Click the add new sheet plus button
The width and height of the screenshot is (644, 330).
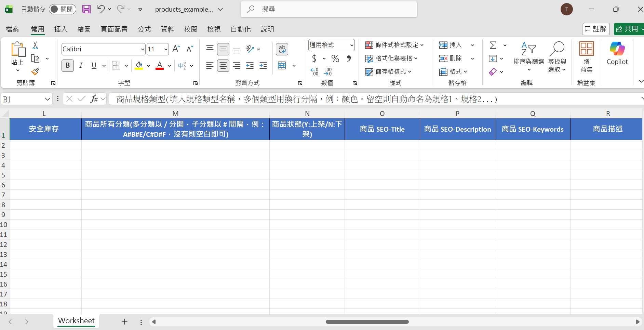pos(124,322)
